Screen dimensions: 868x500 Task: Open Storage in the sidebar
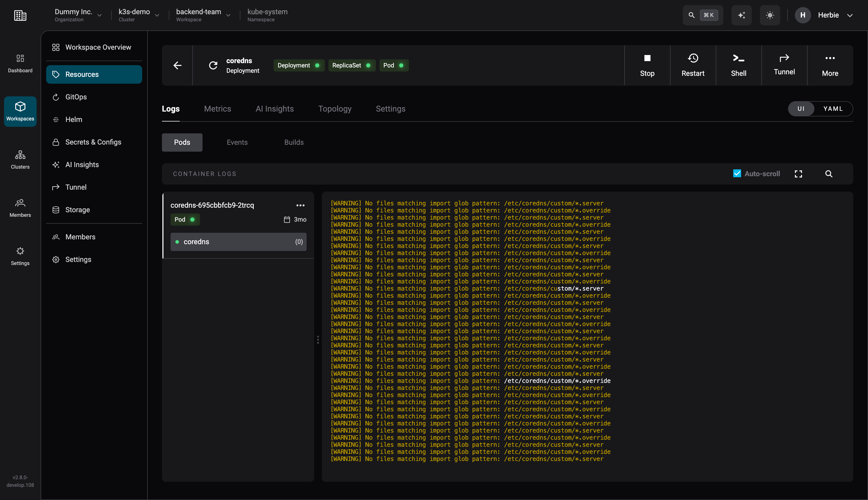94,210
